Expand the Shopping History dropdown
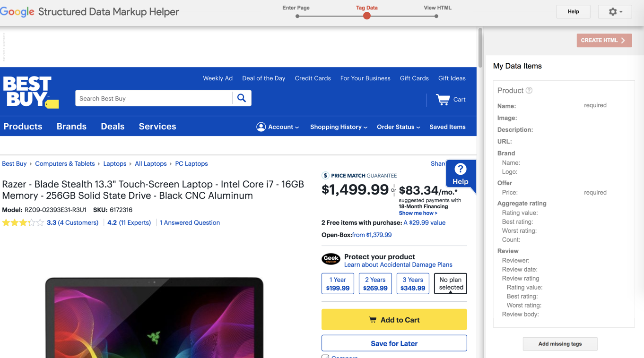 pos(339,127)
